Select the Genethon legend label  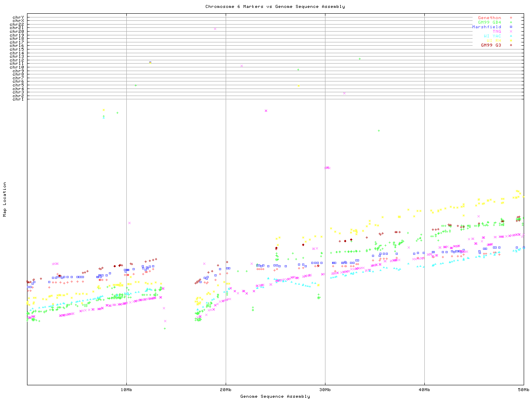489,18
